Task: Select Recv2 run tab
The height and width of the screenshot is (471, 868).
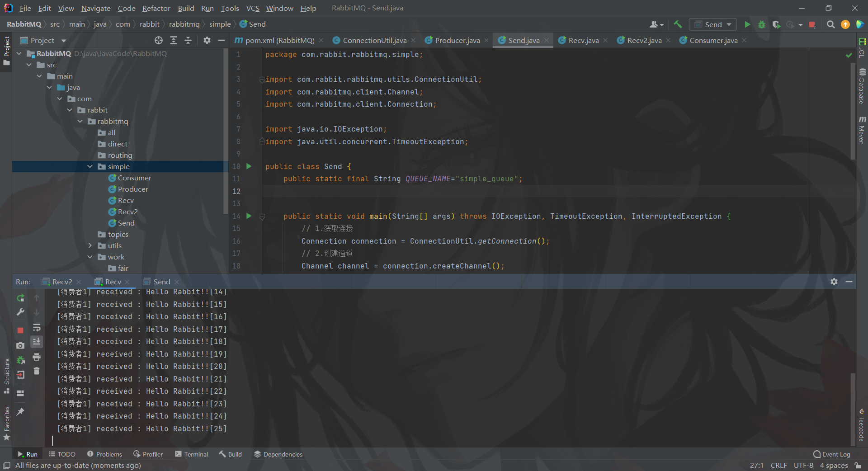Action: [x=62, y=282]
